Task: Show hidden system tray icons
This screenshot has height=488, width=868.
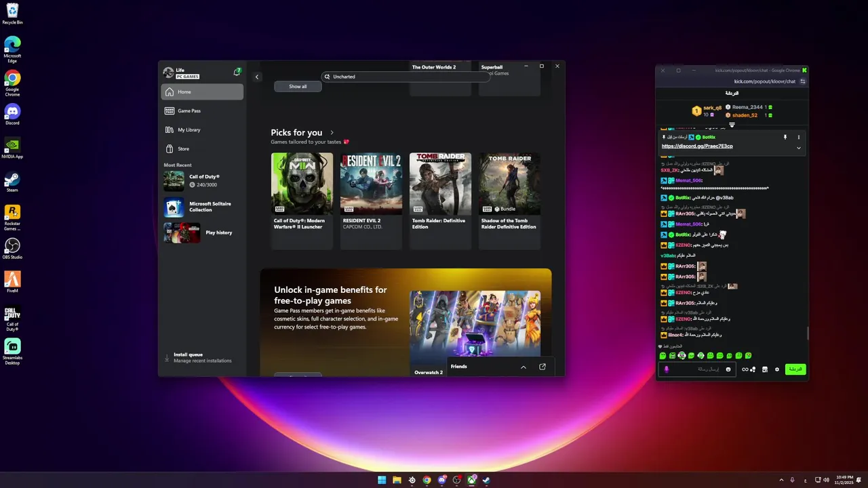Action: 781,480
